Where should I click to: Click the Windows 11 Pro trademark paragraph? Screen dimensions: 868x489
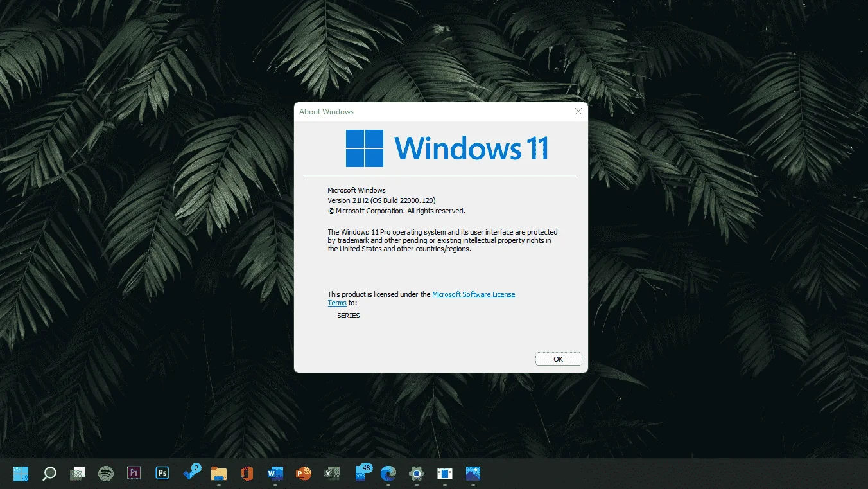tap(442, 240)
